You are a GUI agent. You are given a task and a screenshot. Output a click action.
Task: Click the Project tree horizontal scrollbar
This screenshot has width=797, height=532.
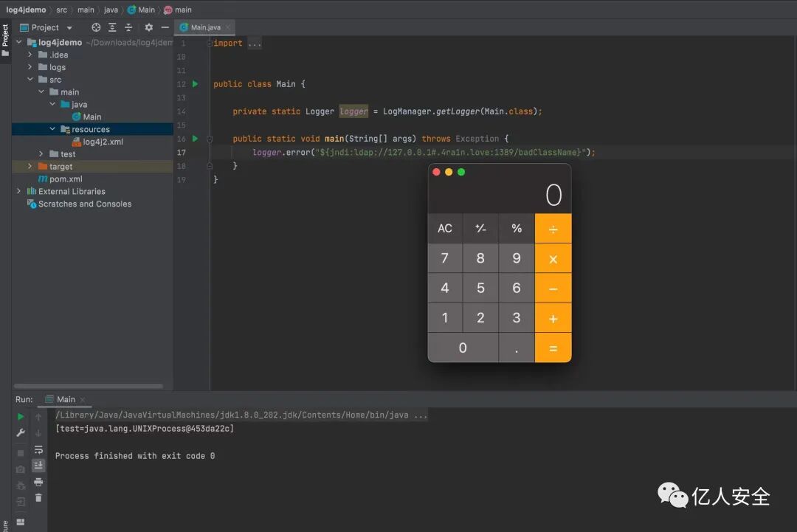coord(89,386)
